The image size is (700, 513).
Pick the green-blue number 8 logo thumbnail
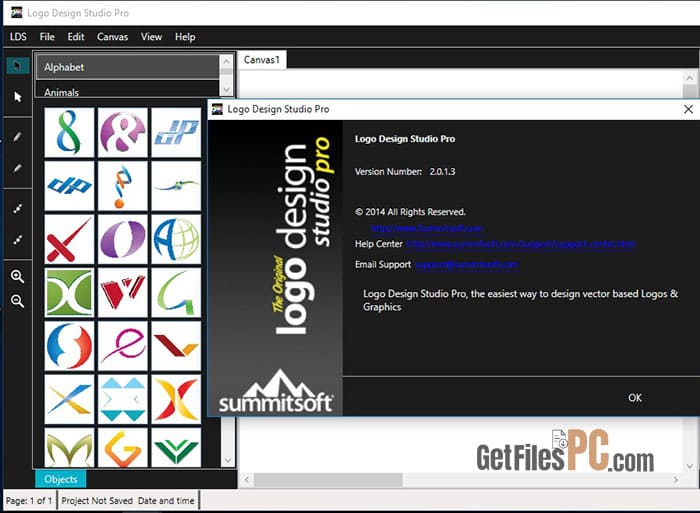69,132
